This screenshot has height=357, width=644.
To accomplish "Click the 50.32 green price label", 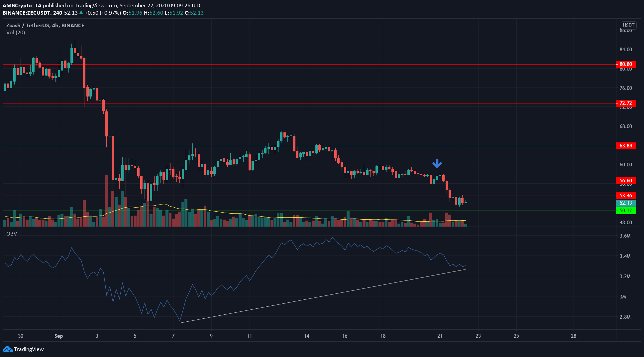I will (626, 211).
